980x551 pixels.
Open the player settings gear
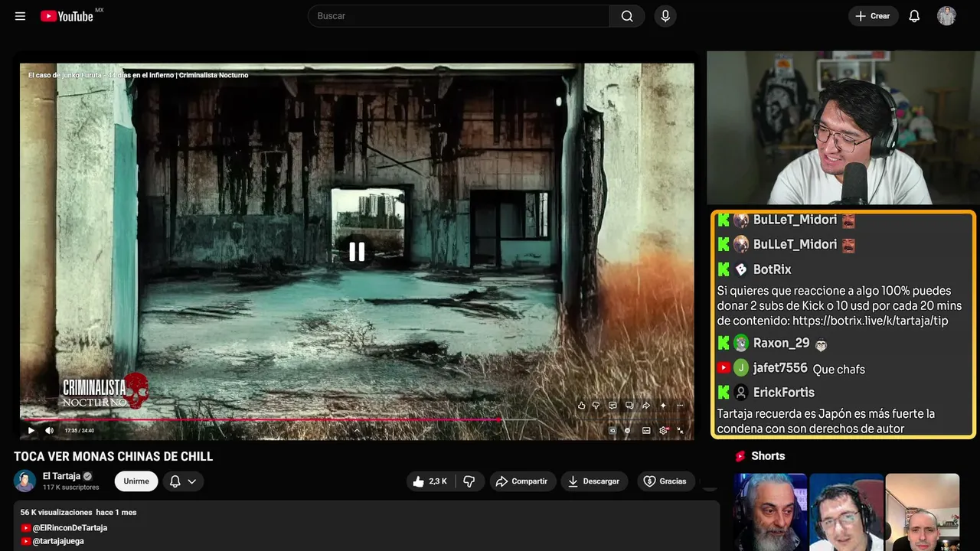pos(664,430)
